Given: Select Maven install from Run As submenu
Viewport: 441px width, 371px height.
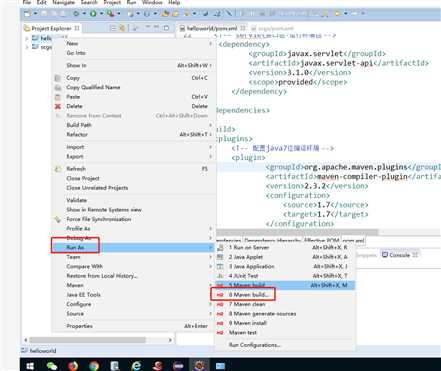Looking at the screenshot, I should [248, 323].
